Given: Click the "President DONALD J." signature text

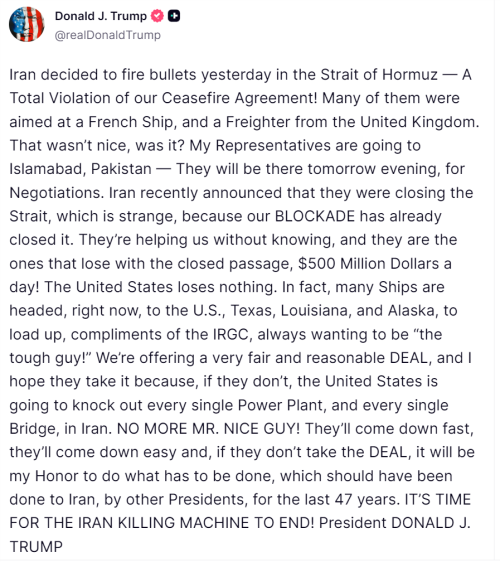Looking at the screenshot, I should click(x=395, y=523).
